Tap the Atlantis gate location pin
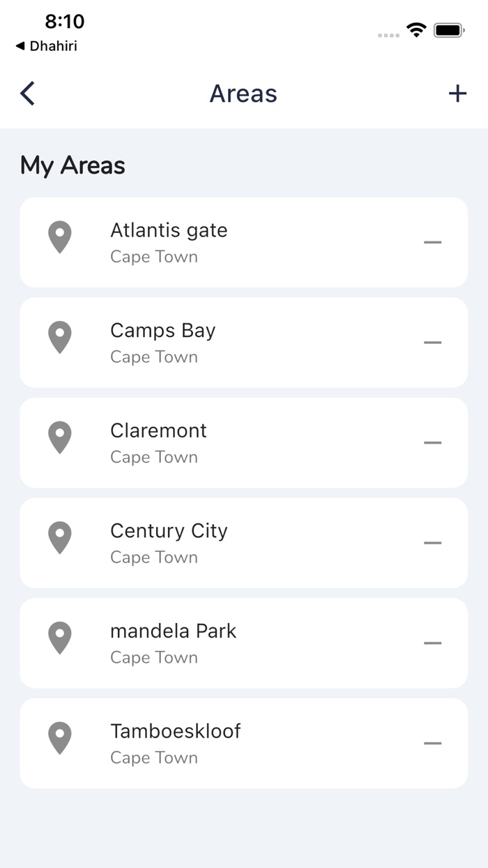The height and width of the screenshot is (868, 488). coord(60,237)
